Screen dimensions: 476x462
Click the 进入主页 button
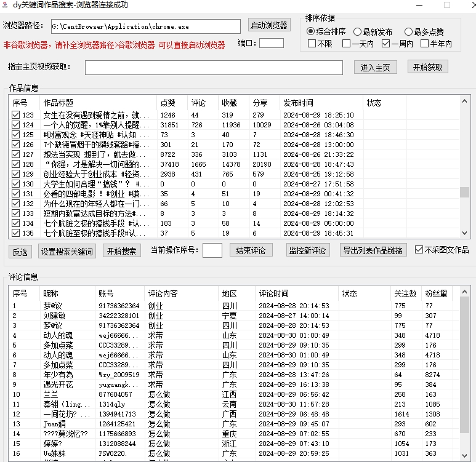pos(376,68)
